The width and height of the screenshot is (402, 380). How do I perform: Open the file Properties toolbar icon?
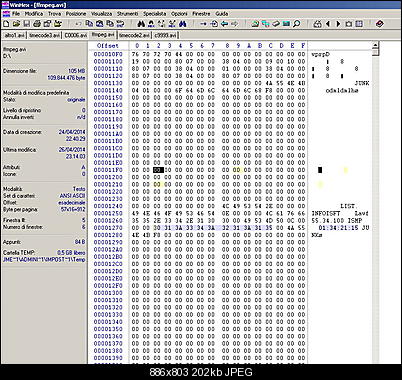tap(47, 24)
